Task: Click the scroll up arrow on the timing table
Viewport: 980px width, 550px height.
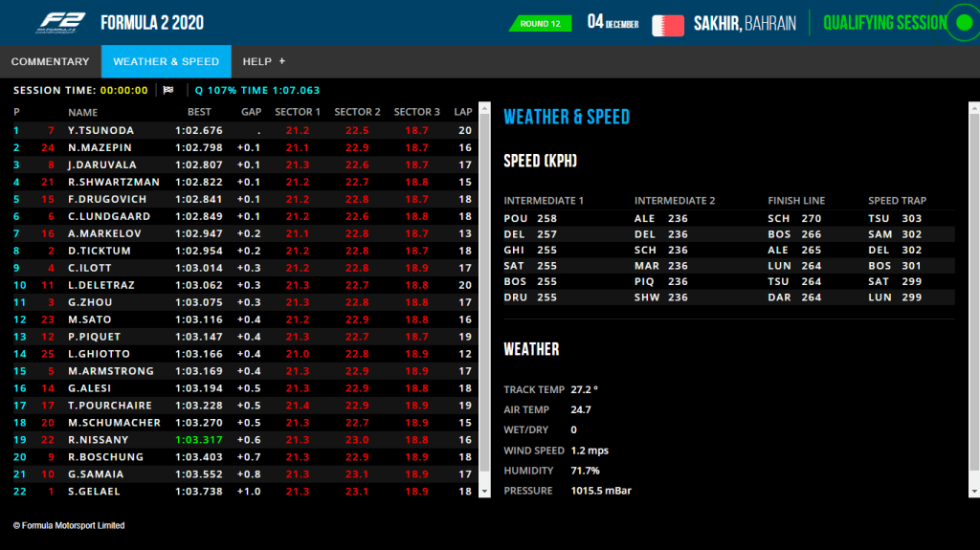Action: pos(484,107)
